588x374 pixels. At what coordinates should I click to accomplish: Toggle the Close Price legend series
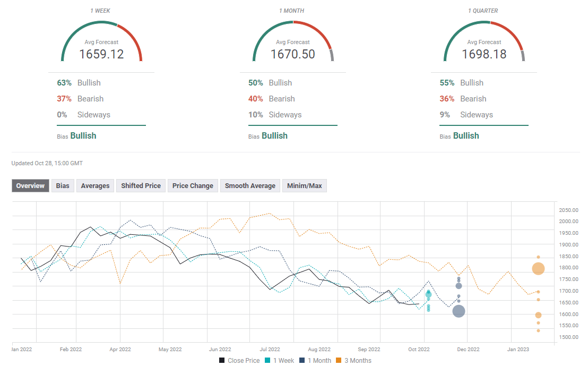tap(239, 361)
